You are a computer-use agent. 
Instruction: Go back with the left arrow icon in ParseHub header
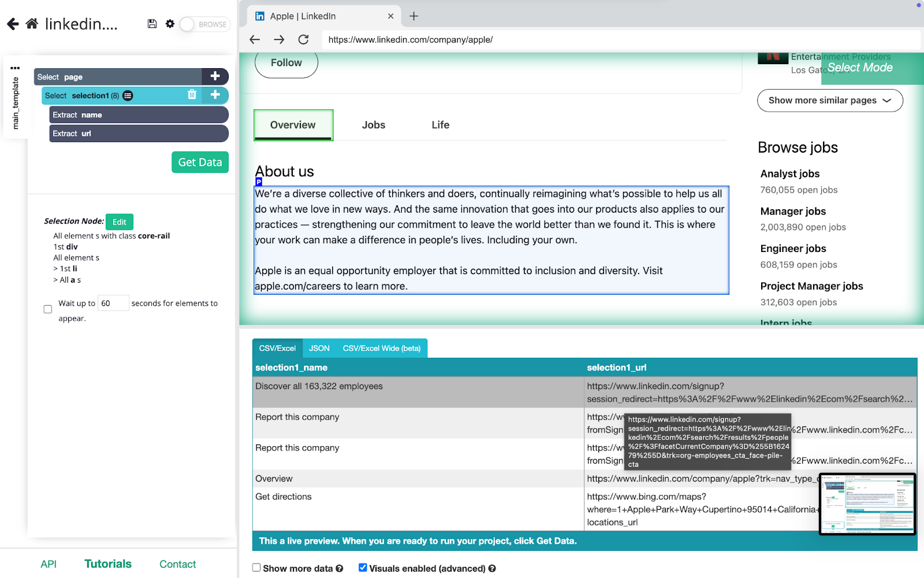coord(13,24)
